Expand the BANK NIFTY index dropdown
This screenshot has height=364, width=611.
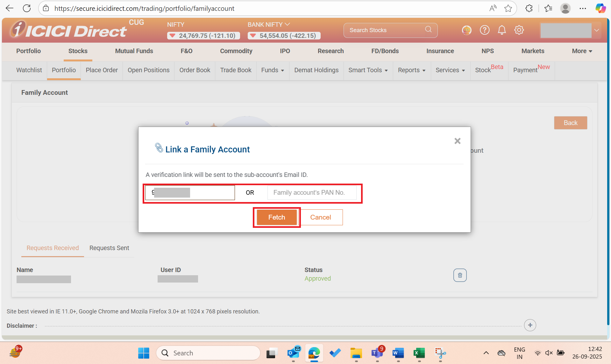(x=288, y=24)
